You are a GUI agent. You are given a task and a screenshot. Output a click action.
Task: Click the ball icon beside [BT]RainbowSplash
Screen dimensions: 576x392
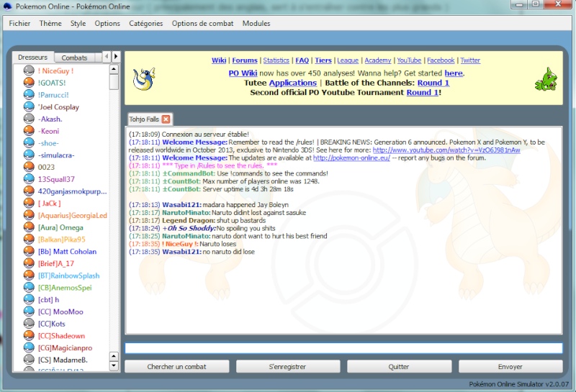coord(29,275)
